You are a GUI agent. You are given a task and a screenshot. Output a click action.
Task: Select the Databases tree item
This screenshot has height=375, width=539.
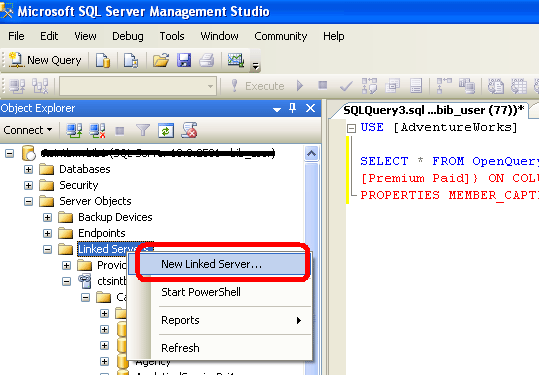click(x=85, y=169)
